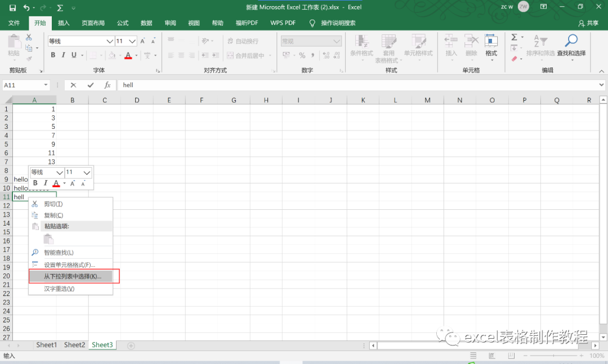Image resolution: width=608 pixels, height=364 pixels.
Task: Click the Clear eraser icon in editing group
Action: [514, 59]
